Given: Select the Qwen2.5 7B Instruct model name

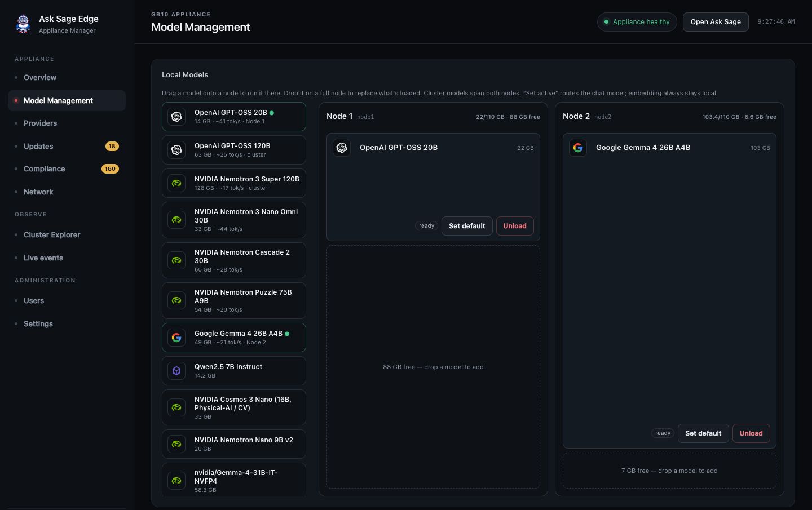Looking at the screenshot, I should pyautogui.click(x=228, y=367).
